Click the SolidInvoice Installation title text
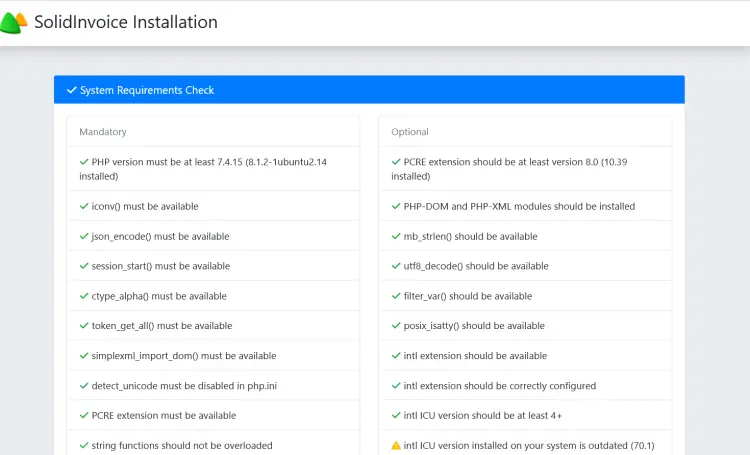The width and height of the screenshot is (750, 455). (x=125, y=22)
